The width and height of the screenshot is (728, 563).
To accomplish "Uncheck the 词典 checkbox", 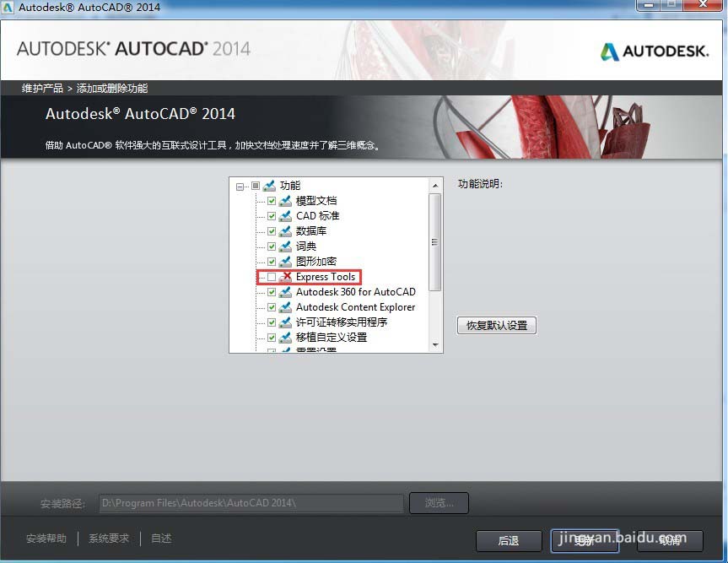I will point(272,246).
